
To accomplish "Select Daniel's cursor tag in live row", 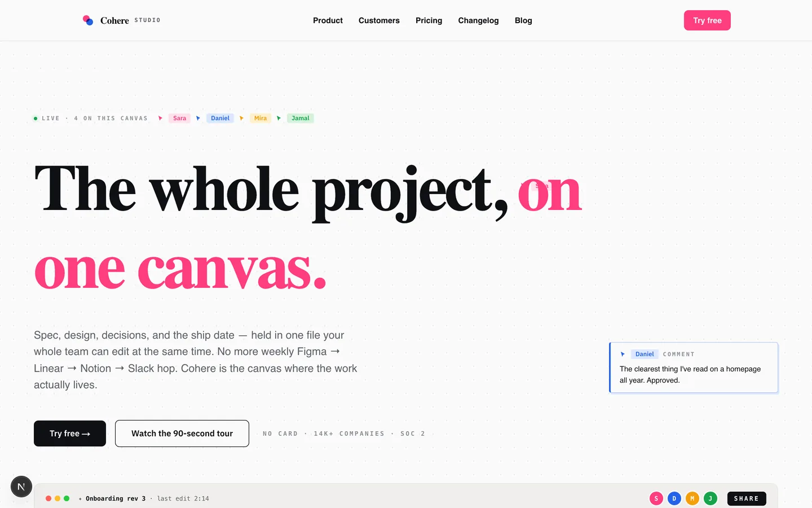I will (x=220, y=118).
